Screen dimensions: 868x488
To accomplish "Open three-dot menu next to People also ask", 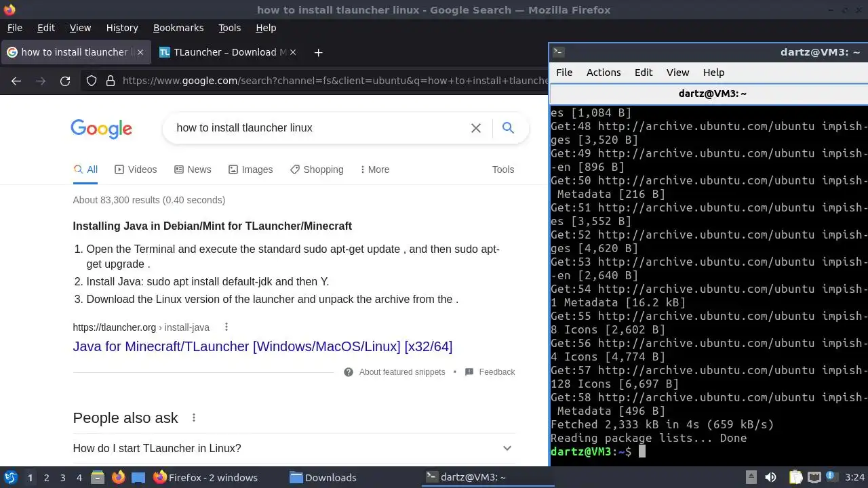I will coord(194,418).
